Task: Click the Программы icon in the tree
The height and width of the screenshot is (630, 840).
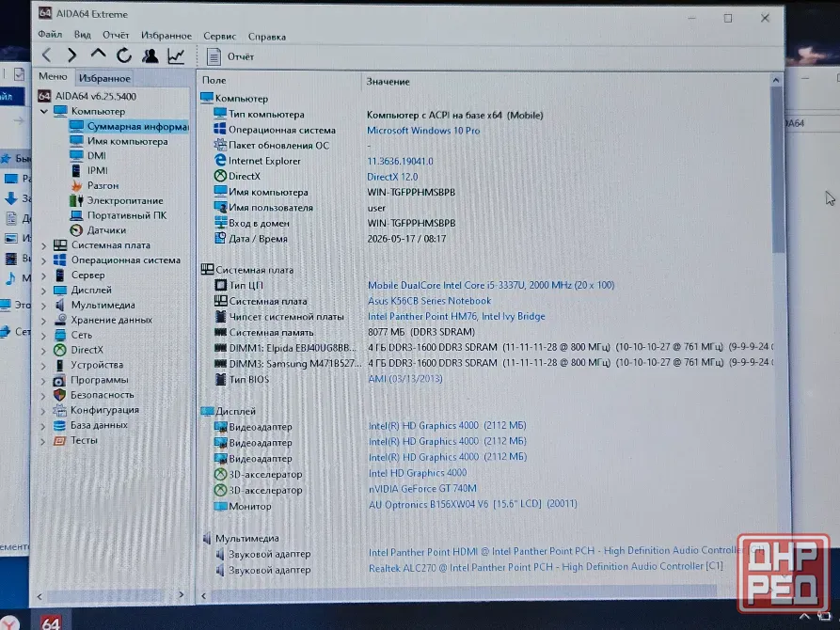Action: pos(59,381)
